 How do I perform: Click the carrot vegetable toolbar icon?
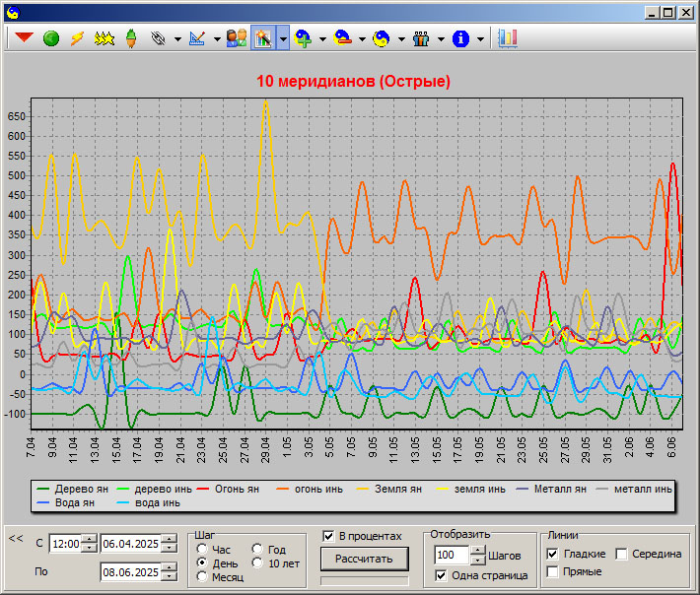[131, 38]
